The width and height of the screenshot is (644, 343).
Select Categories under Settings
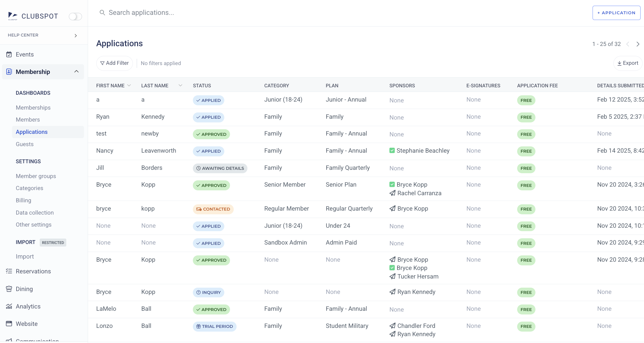(29, 188)
